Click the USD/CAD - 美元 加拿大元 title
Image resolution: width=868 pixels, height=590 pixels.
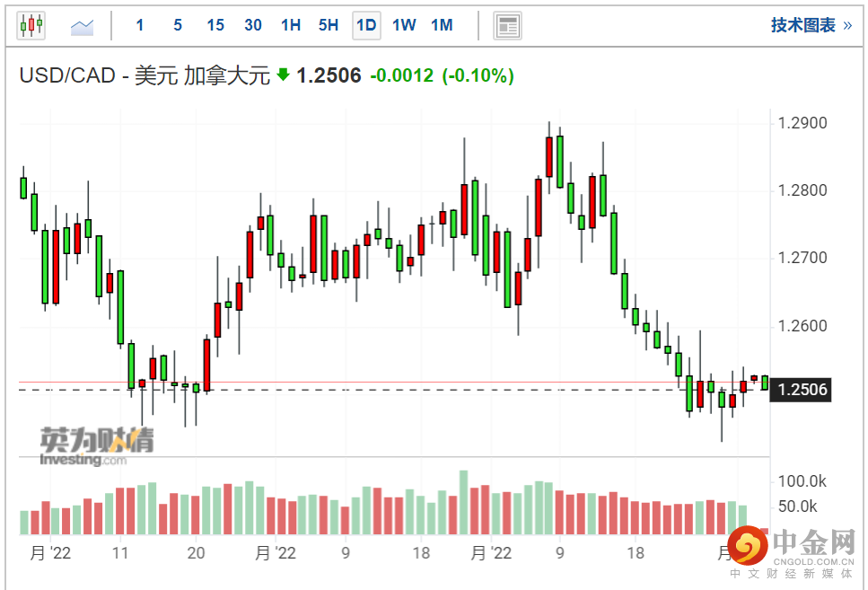[145, 76]
